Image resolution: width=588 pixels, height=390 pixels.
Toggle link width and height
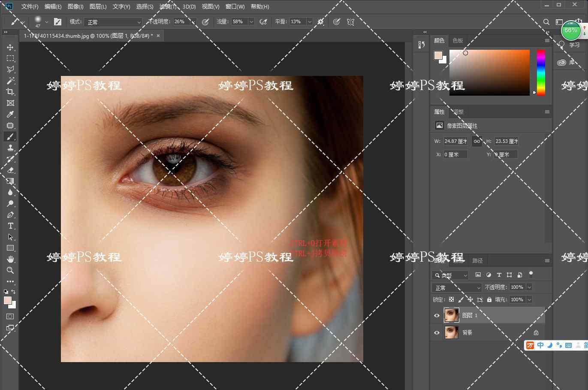click(477, 141)
